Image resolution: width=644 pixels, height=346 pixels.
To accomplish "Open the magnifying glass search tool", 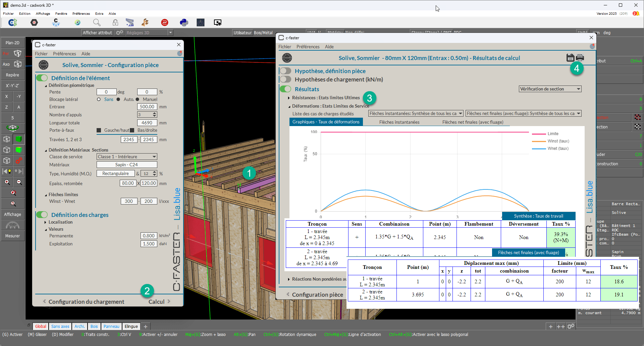I will 97,22.
